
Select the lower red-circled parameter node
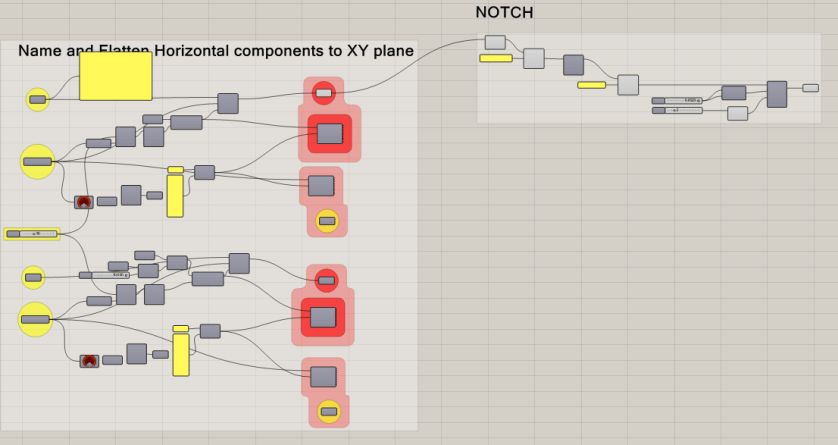click(325, 280)
